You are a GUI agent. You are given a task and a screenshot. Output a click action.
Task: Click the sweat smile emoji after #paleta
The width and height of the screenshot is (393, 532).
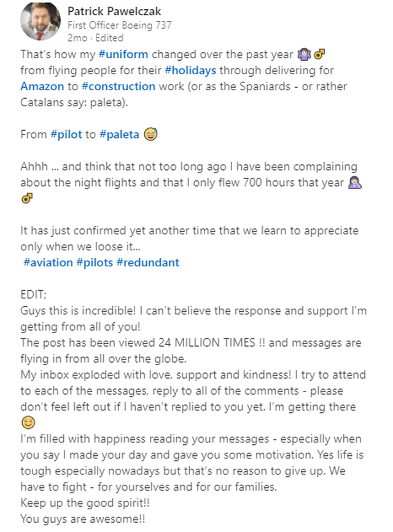[151, 134]
